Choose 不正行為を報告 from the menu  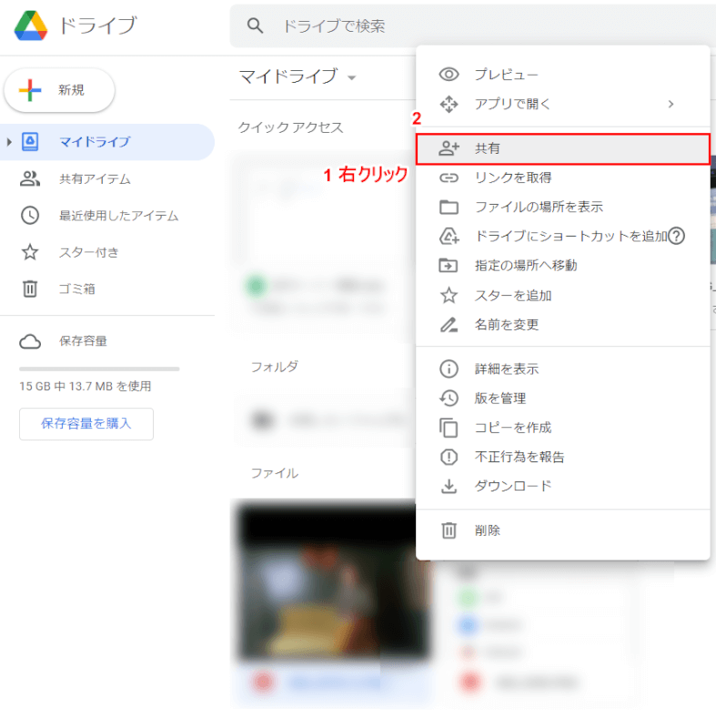563,457
